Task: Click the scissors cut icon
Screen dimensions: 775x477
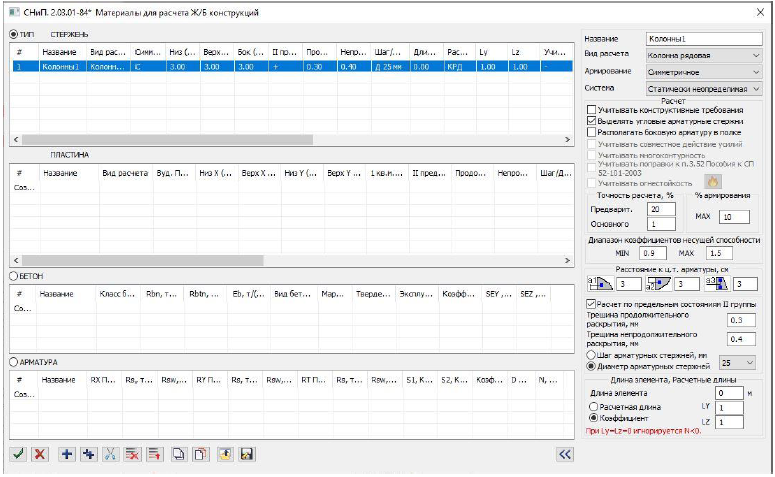Action: (110, 454)
